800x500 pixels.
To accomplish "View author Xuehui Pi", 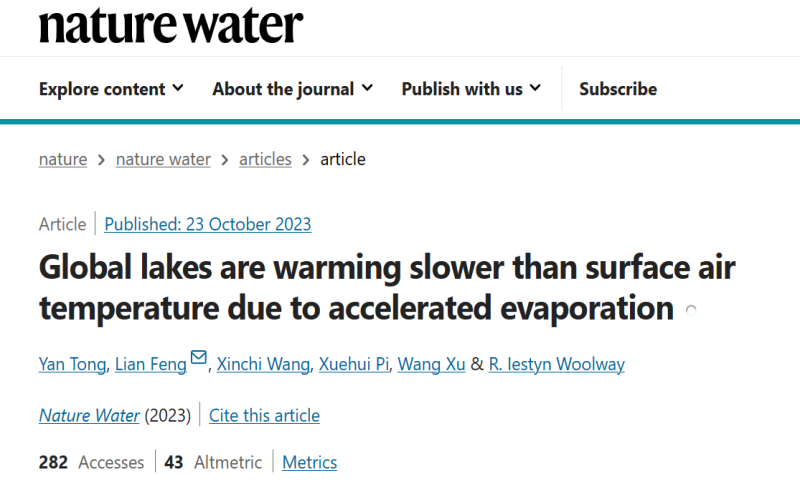I will 354,364.
